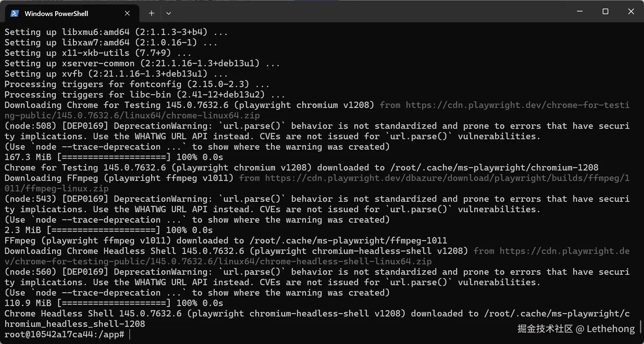Expand the new tab profile dropdown chevron

(x=169, y=13)
